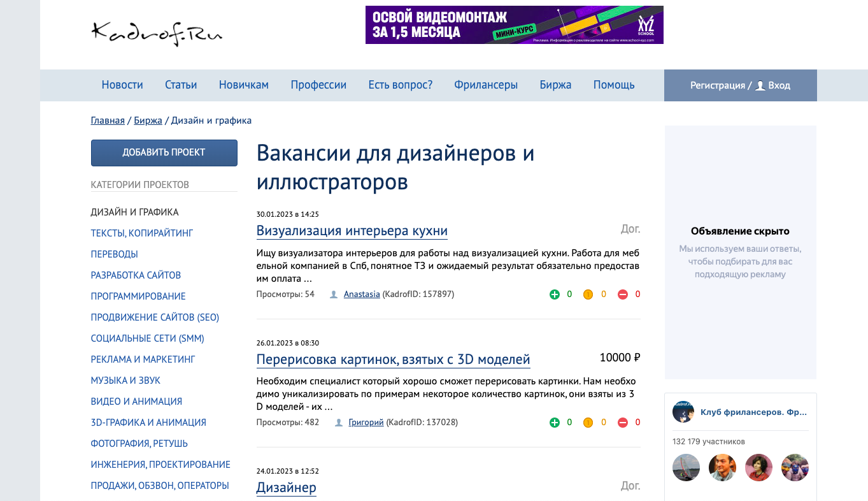Image resolution: width=868 pixels, height=501 pixels.
Task: Open Визуализация интерьера кухни project link
Action: (352, 231)
